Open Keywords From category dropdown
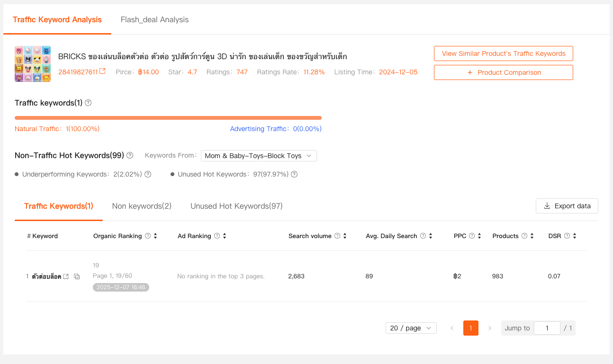This screenshot has width=613, height=364. pos(259,156)
